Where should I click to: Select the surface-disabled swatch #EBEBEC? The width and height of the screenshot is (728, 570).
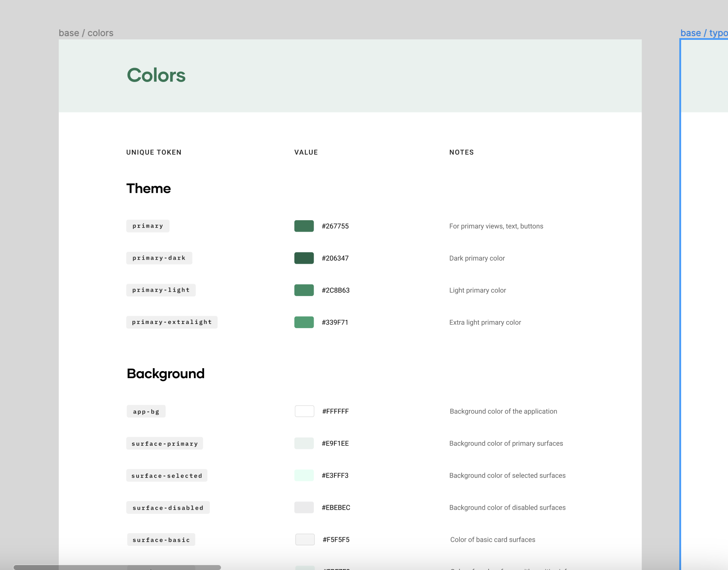pos(304,508)
